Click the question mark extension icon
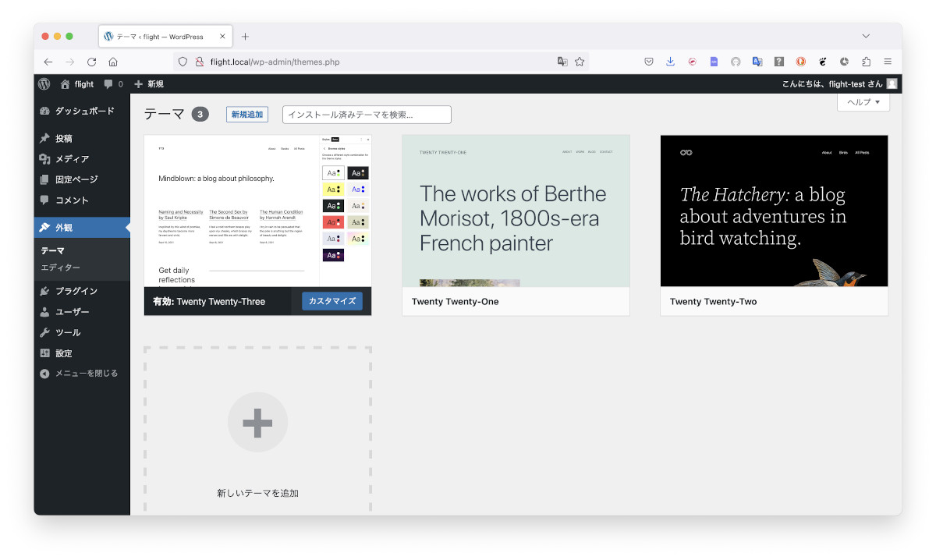 [778, 62]
